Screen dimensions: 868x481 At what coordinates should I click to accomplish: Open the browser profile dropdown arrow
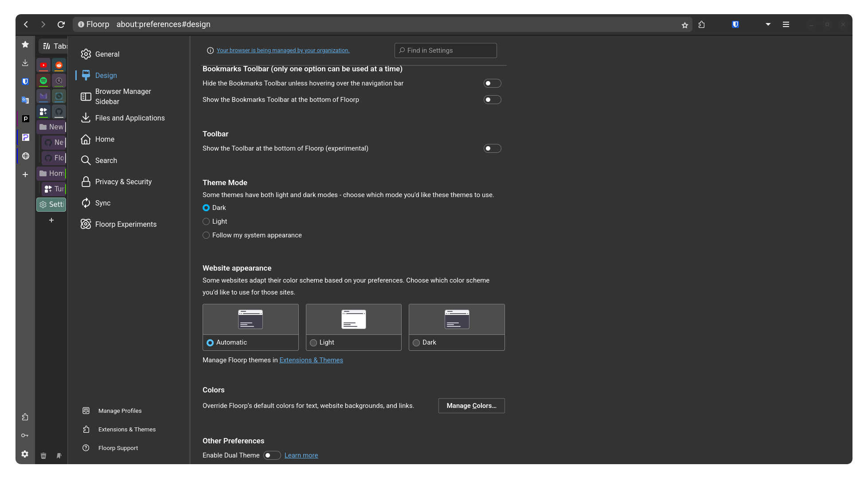click(768, 24)
